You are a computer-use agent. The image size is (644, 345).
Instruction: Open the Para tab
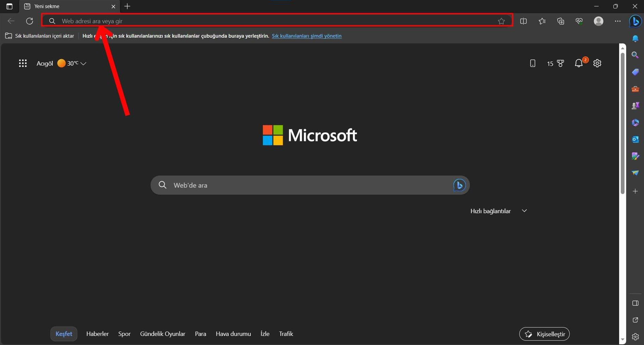(x=201, y=334)
